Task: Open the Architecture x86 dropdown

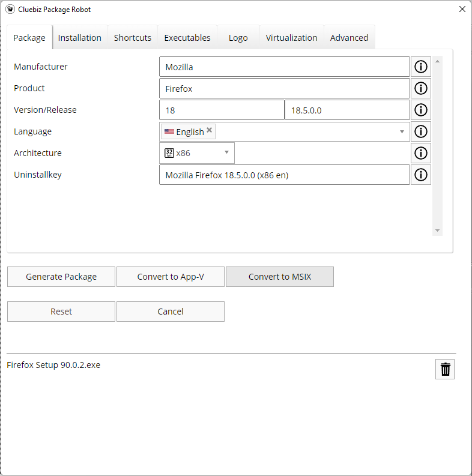Action: pyautogui.click(x=226, y=152)
